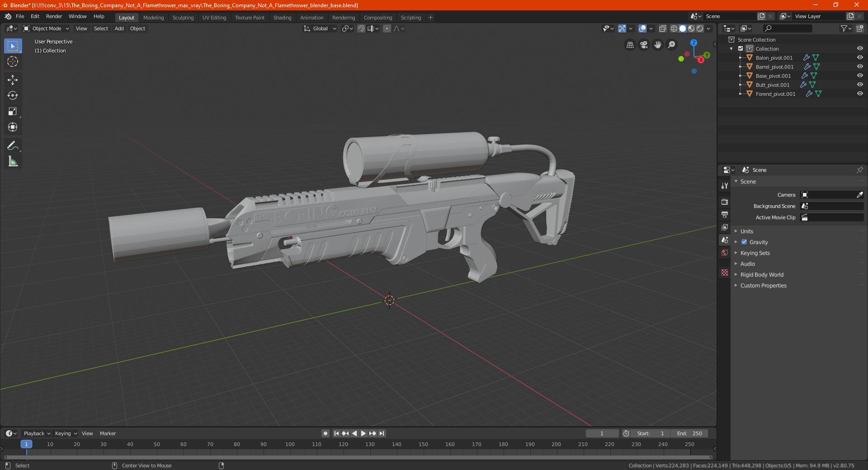Viewport: 868px width, 470px height.
Task: Switch to the Modeling workspace tab
Action: pos(153,18)
